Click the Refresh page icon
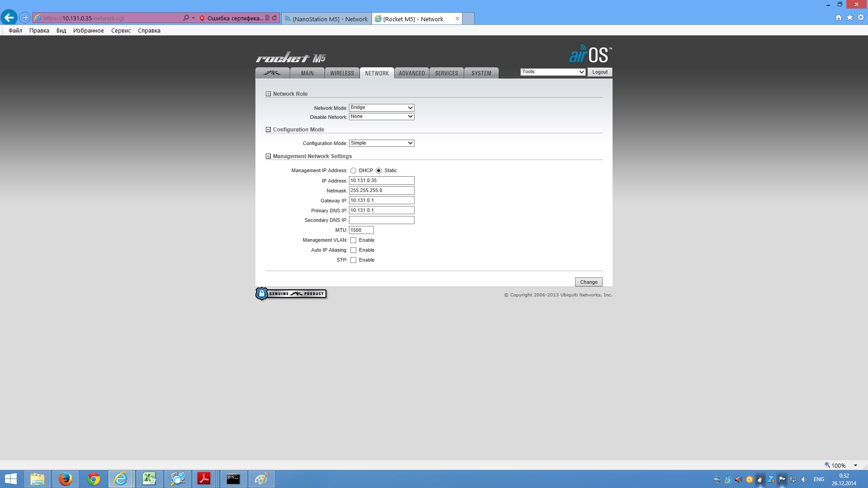Screen dimensions: 868x488 (274, 18)
